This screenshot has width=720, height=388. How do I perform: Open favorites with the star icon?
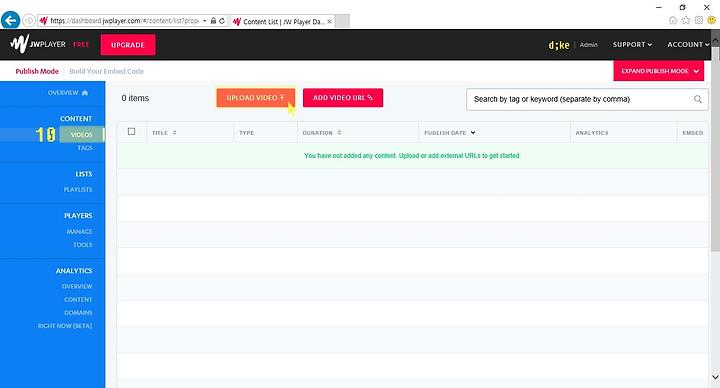(686, 20)
